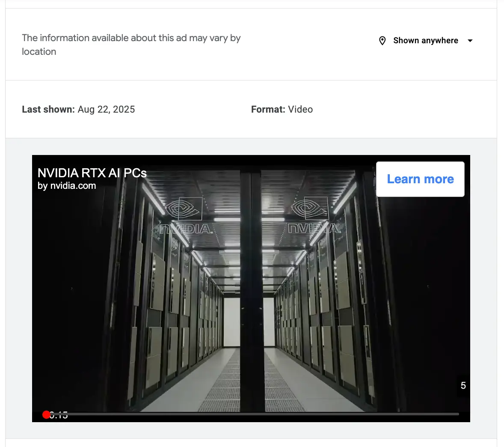Click the location pin icon
Image resolution: width=504 pixels, height=447 pixels.
coord(382,41)
